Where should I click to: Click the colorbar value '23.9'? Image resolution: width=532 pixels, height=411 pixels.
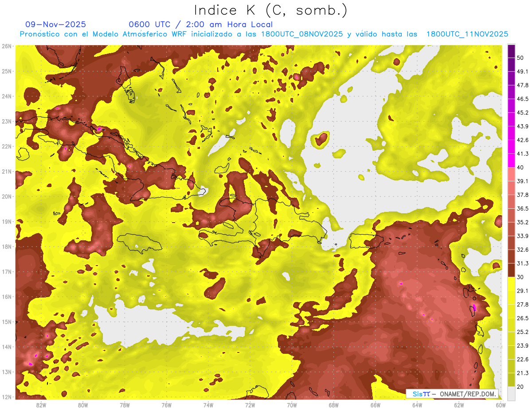click(x=523, y=346)
